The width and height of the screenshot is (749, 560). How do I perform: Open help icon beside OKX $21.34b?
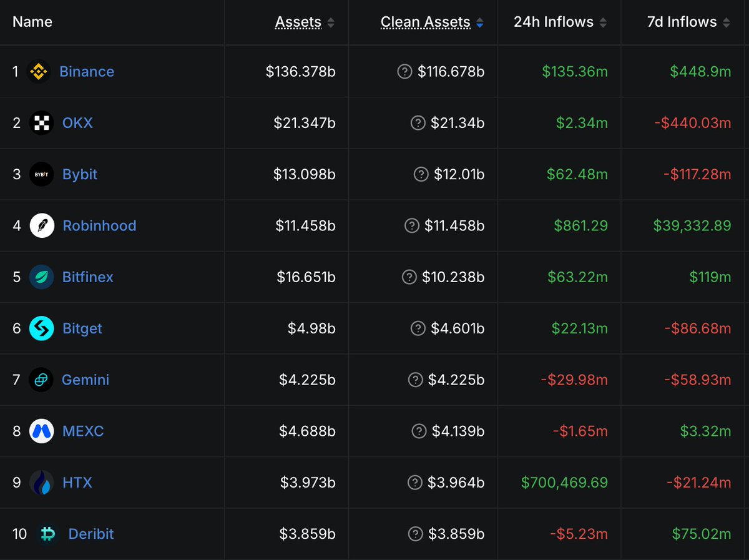pyautogui.click(x=418, y=123)
